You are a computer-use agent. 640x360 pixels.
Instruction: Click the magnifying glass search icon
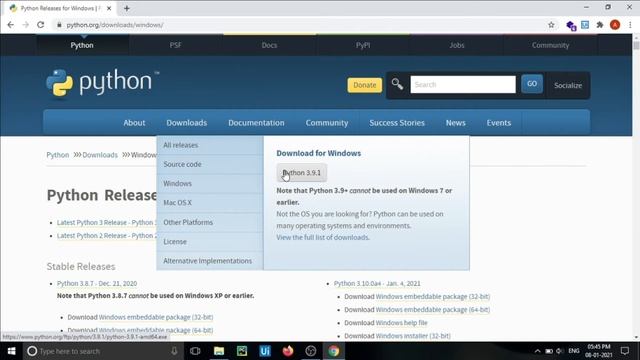[x=397, y=84]
